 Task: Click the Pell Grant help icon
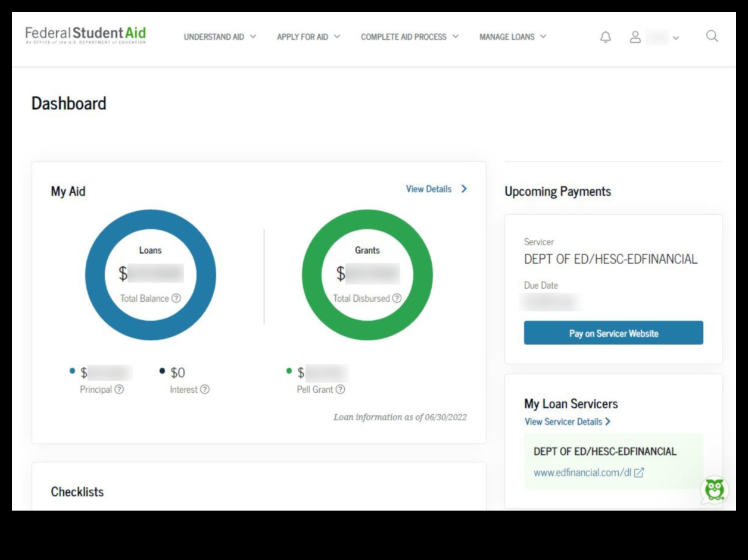(x=340, y=389)
